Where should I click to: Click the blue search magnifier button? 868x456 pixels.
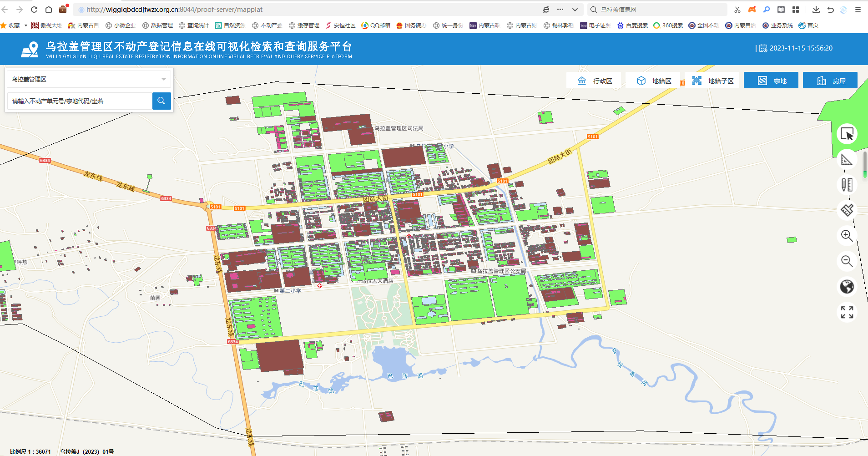[x=161, y=101]
